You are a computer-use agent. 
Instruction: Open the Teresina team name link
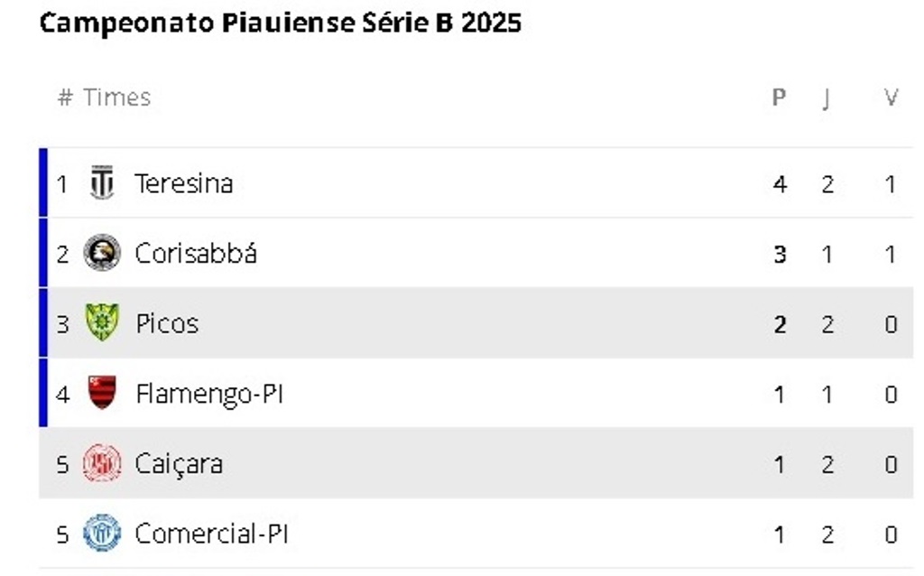click(184, 183)
